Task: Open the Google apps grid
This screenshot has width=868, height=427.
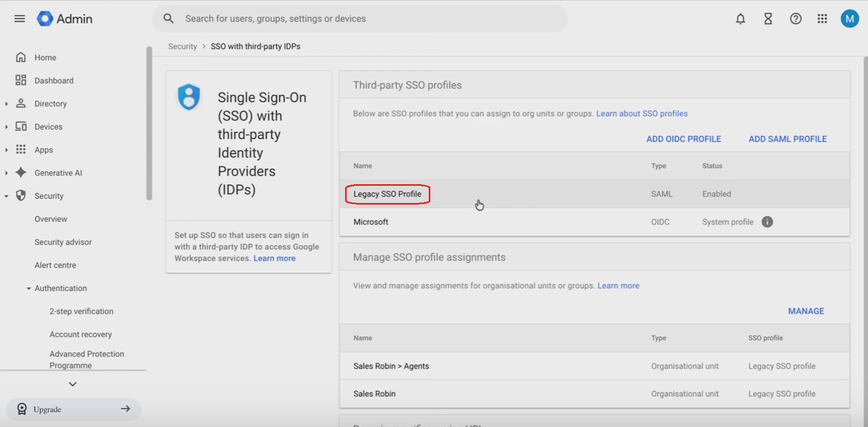Action: point(822,19)
